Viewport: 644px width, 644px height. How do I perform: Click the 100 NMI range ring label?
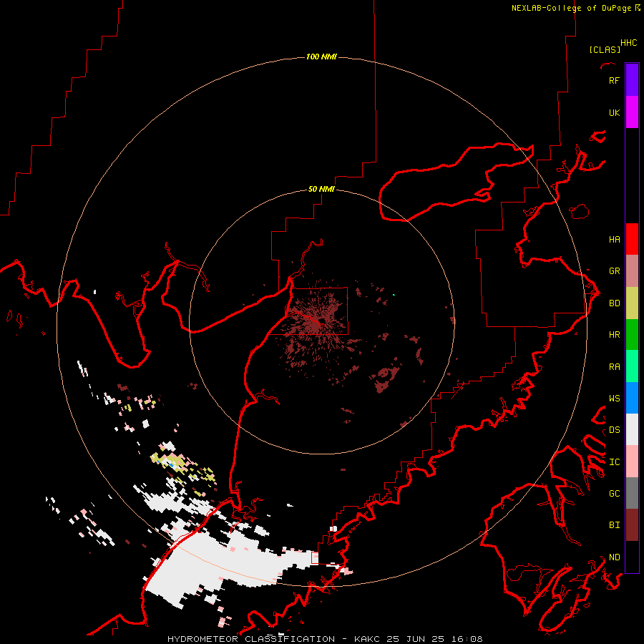coord(321,57)
